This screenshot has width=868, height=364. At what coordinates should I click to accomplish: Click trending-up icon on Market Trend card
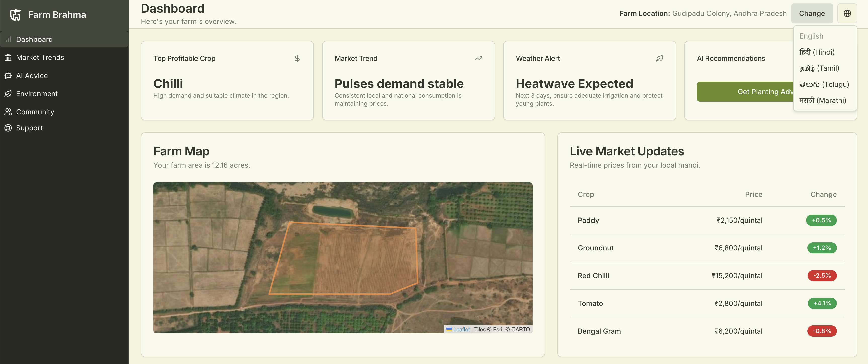tap(478, 58)
